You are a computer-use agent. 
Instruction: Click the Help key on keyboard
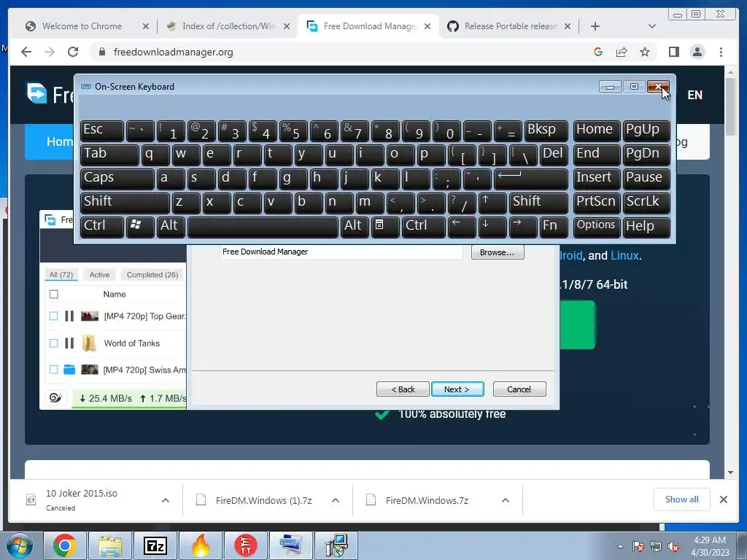646,226
